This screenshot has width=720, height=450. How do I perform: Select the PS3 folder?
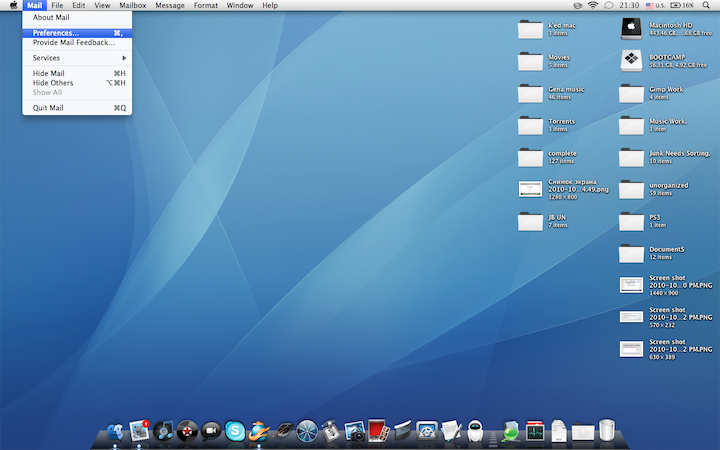coord(631,221)
